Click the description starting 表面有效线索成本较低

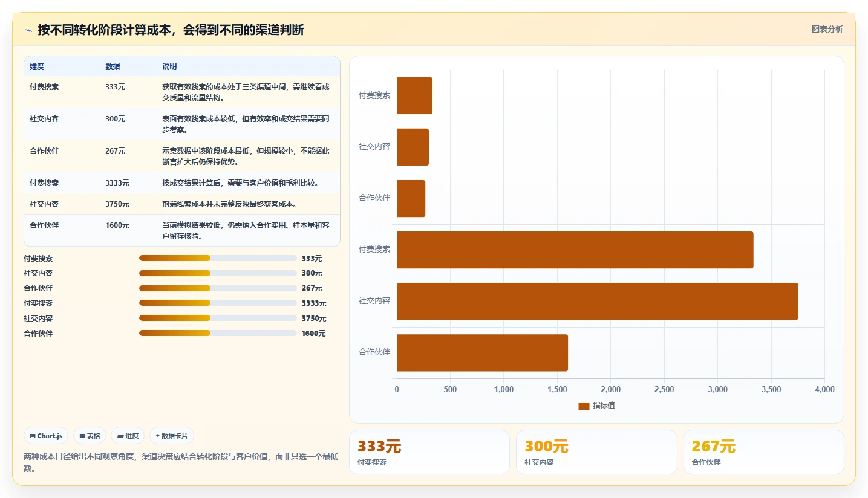(246, 124)
